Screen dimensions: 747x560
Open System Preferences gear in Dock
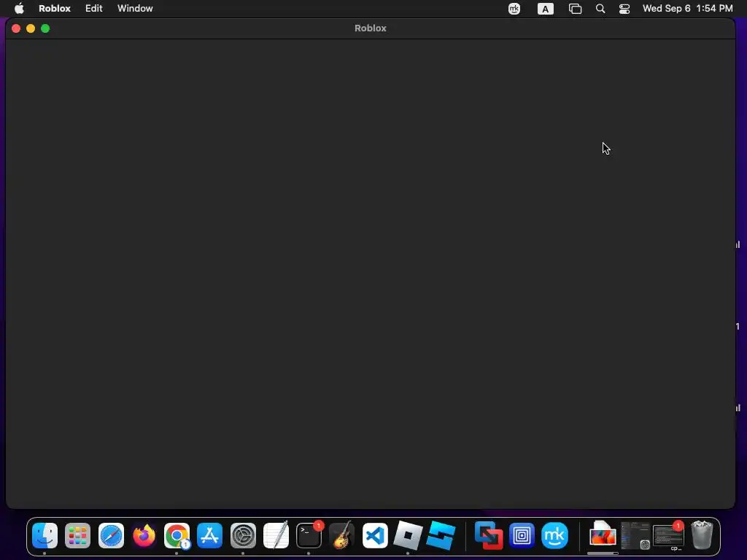tap(243, 535)
